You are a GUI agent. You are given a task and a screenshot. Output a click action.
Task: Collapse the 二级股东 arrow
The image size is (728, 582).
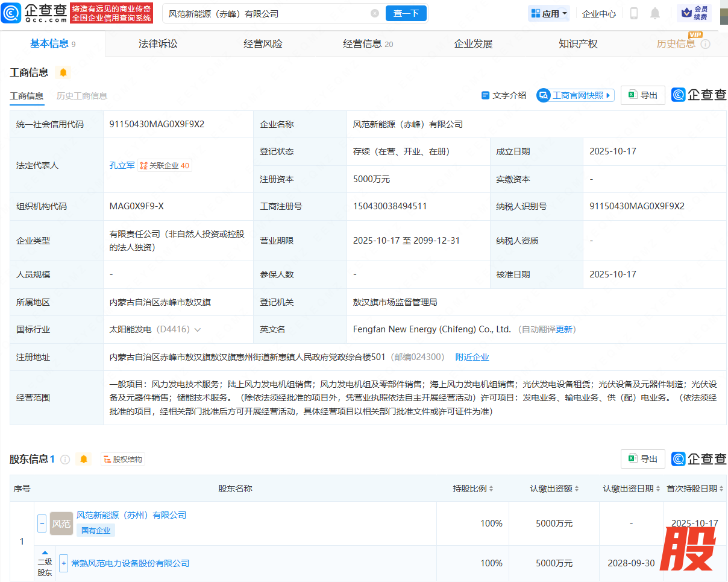pyautogui.click(x=45, y=552)
